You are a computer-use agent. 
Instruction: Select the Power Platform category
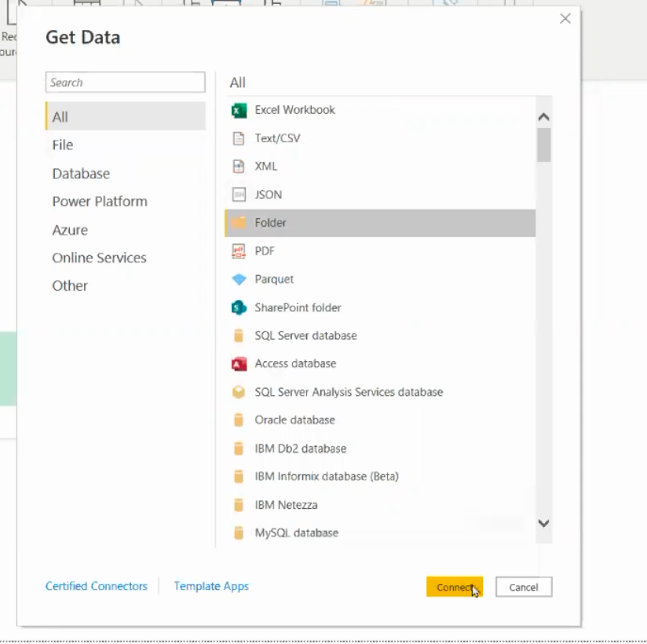pos(126,202)
